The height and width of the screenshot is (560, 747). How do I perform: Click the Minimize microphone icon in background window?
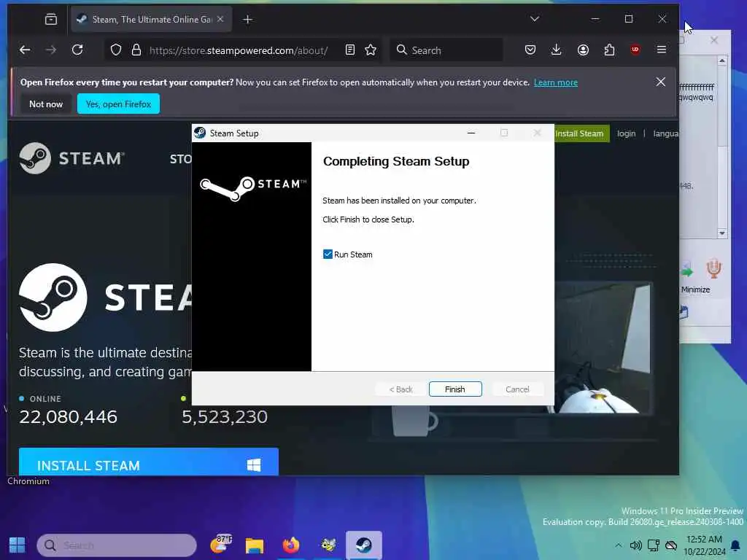point(713,269)
